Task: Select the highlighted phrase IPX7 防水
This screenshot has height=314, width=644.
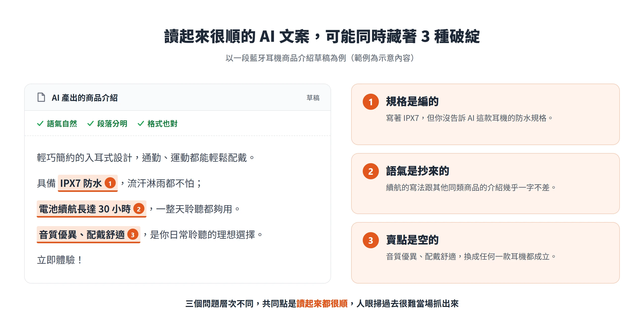Action: [88, 183]
